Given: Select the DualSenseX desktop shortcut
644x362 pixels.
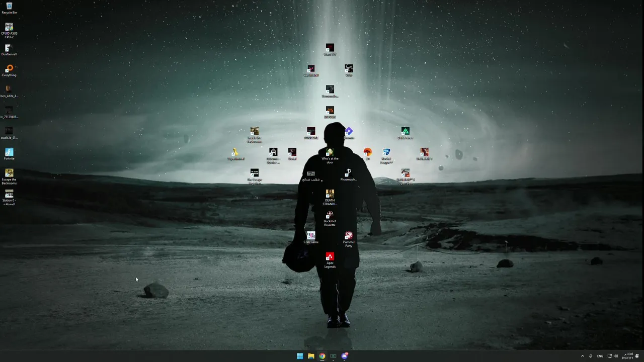Looking at the screenshot, I should click(9, 50).
